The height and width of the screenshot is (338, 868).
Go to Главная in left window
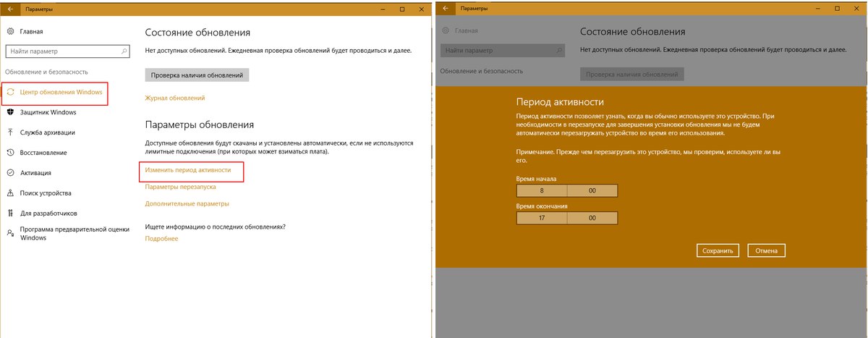[31, 31]
